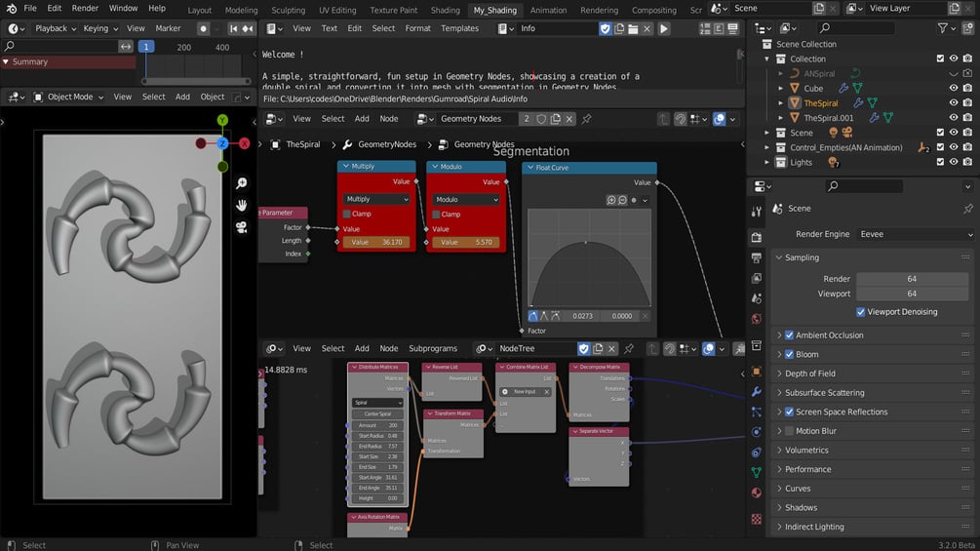Hide TheSpiral object using eye icon
Image resolution: width=980 pixels, height=551 pixels.
[x=953, y=103]
